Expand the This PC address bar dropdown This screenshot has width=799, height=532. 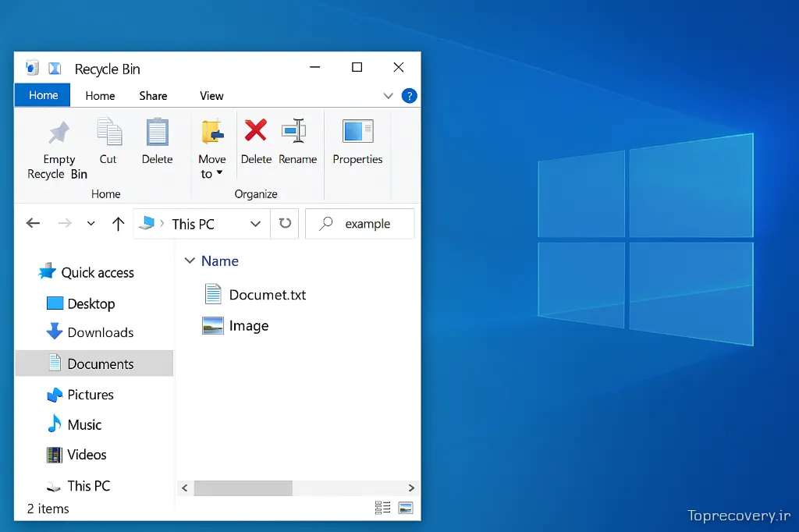click(255, 224)
